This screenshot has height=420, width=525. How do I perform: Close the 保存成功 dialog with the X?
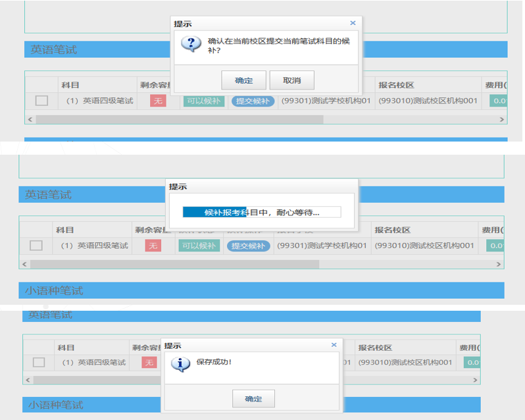[x=334, y=345]
